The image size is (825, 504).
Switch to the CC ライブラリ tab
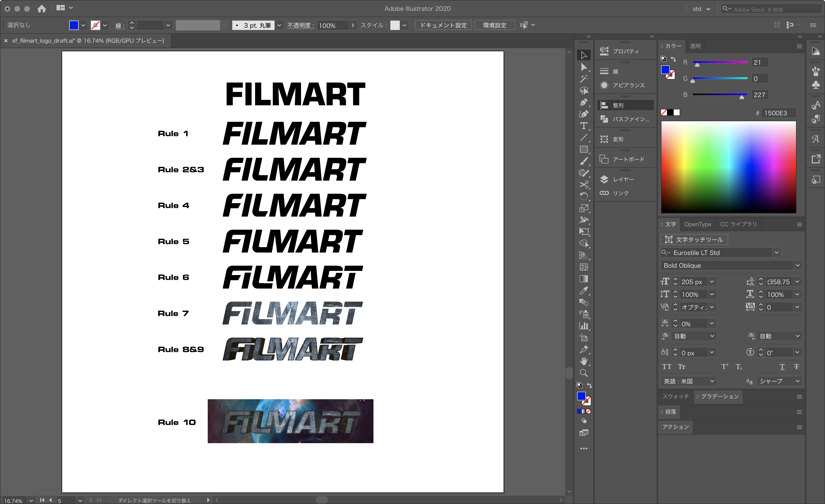click(x=738, y=224)
